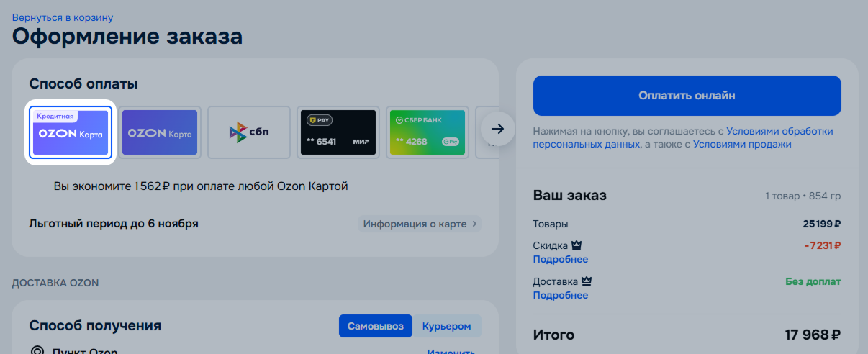Pick the Sberbank card ending 4268
Screen dimensions: 868x354
coord(428,132)
